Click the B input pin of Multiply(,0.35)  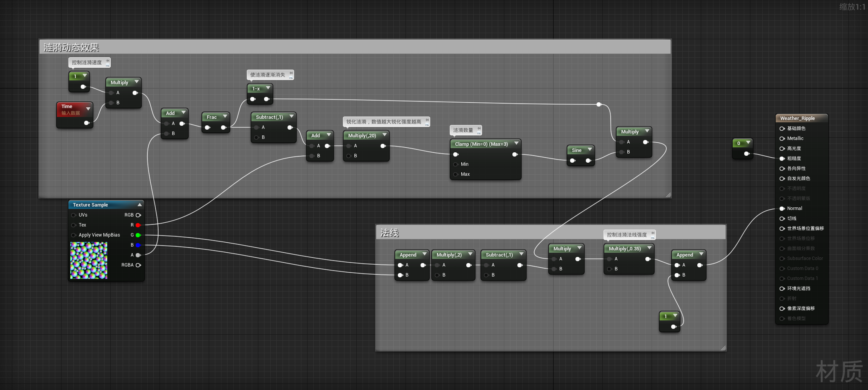(x=609, y=269)
